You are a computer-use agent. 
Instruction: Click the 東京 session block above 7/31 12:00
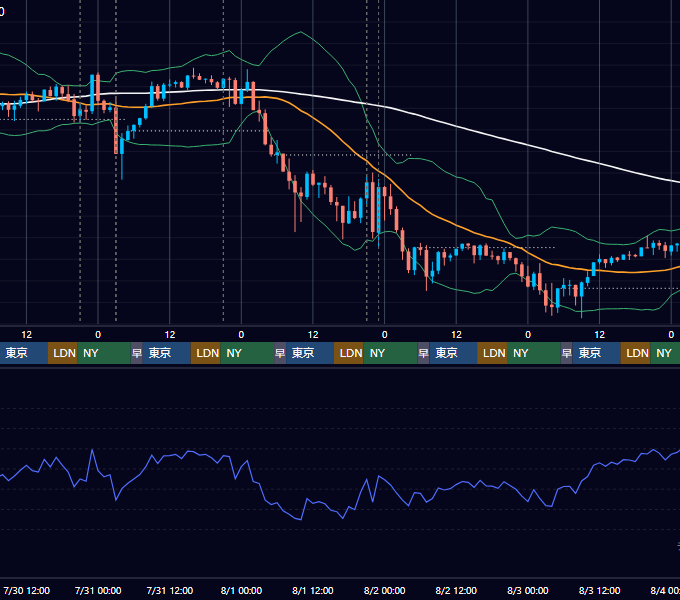(x=167, y=353)
